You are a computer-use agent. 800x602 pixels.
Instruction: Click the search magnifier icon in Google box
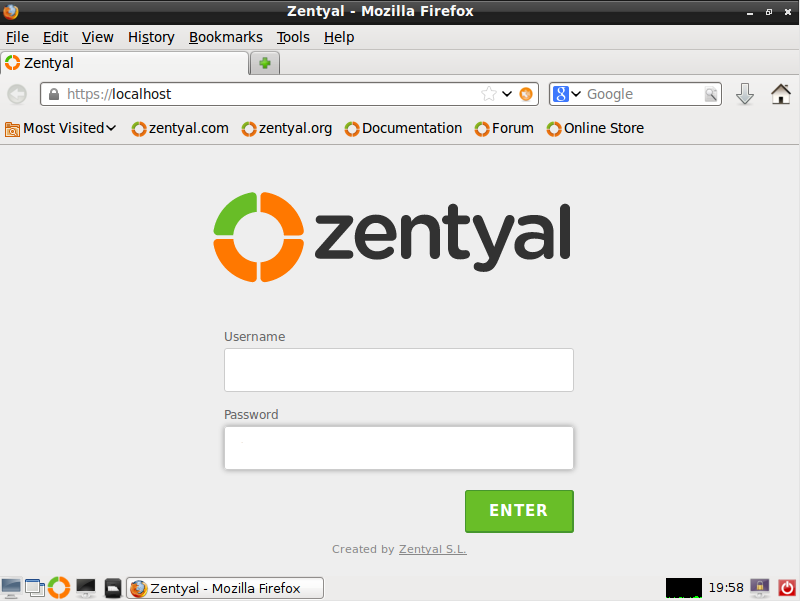click(711, 94)
